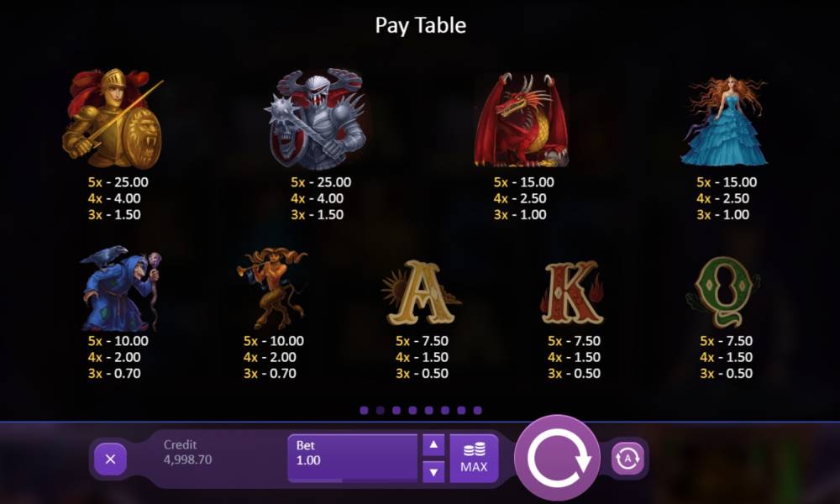Spin the reels with the round button

(x=558, y=459)
